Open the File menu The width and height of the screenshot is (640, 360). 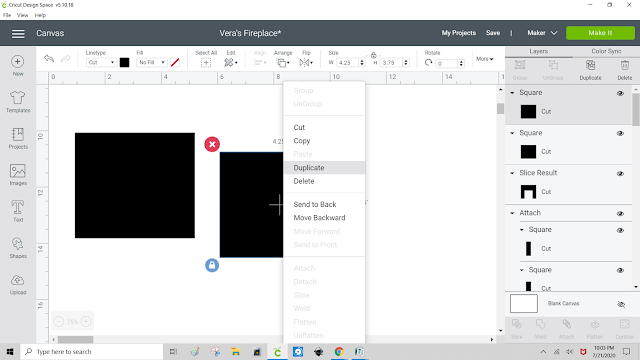click(7, 15)
